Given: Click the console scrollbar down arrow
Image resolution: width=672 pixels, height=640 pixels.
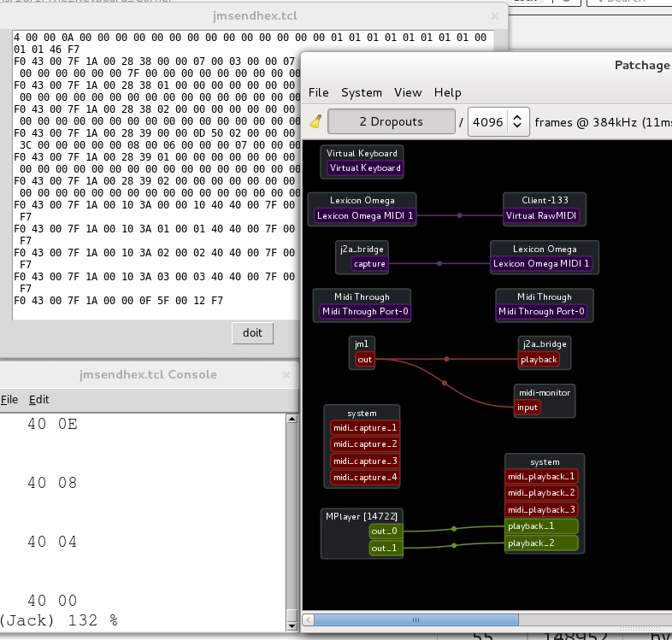Looking at the screenshot, I should pos(292,625).
